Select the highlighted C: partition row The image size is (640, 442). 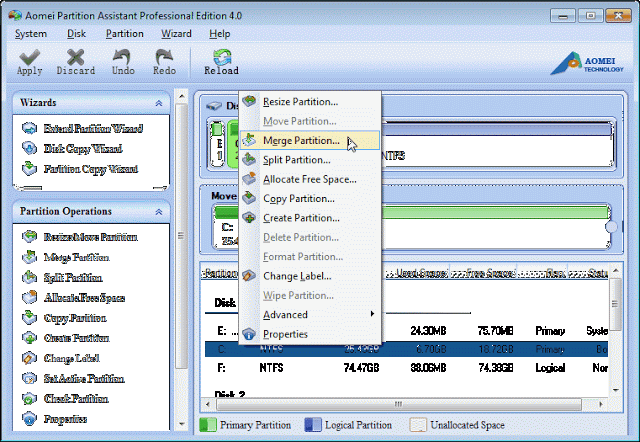click(407, 349)
